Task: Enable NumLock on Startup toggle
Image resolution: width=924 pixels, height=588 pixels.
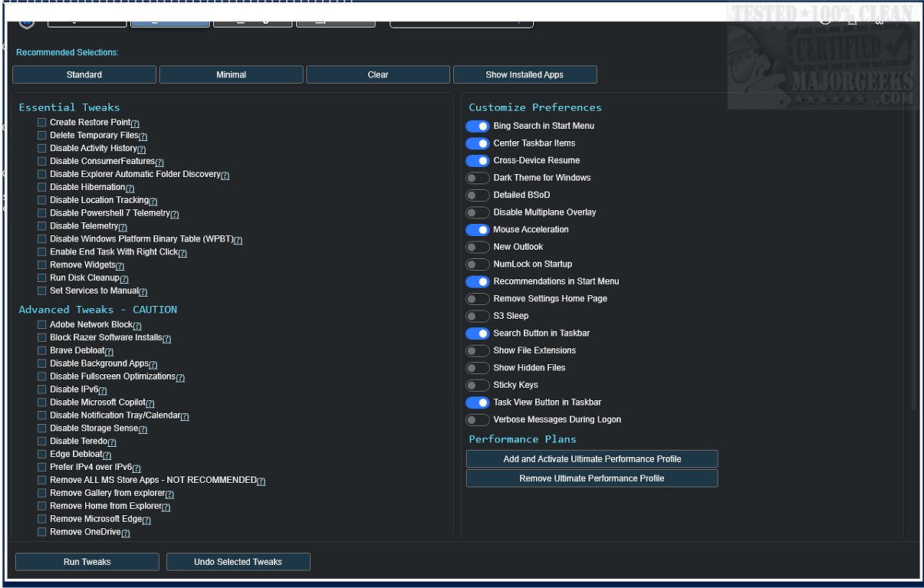Action: pyautogui.click(x=478, y=264)
